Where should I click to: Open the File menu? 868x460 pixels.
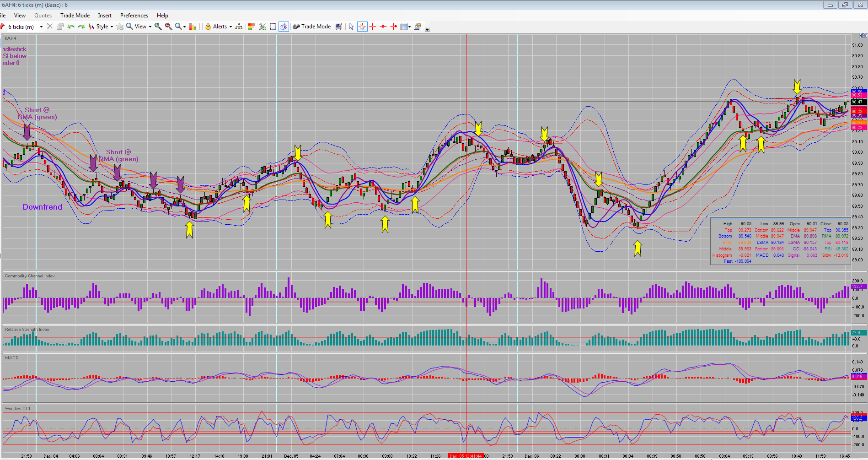3,16
